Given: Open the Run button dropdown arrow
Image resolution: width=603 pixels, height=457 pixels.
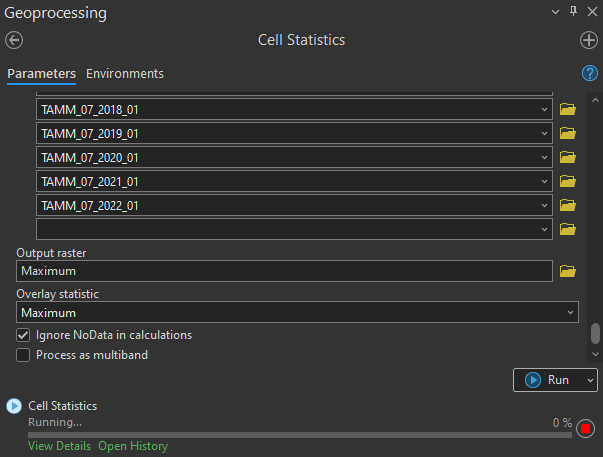Looking at the screenshot, I should click(x=589, y=380).
